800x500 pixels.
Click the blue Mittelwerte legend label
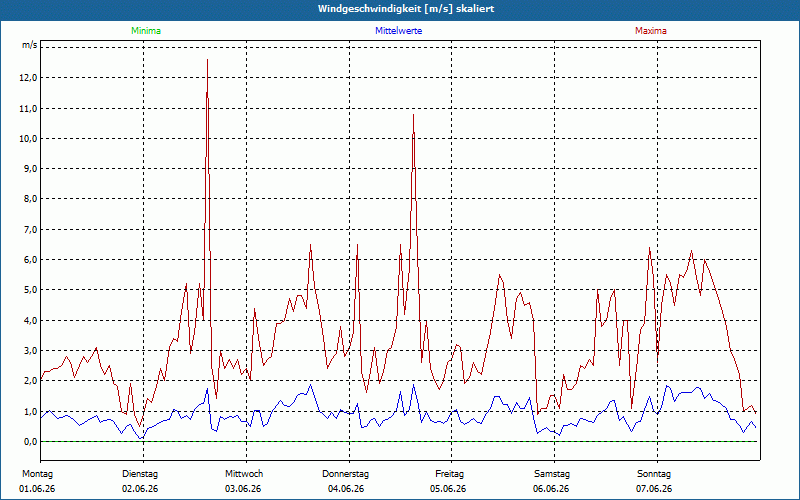pos(398,31)
